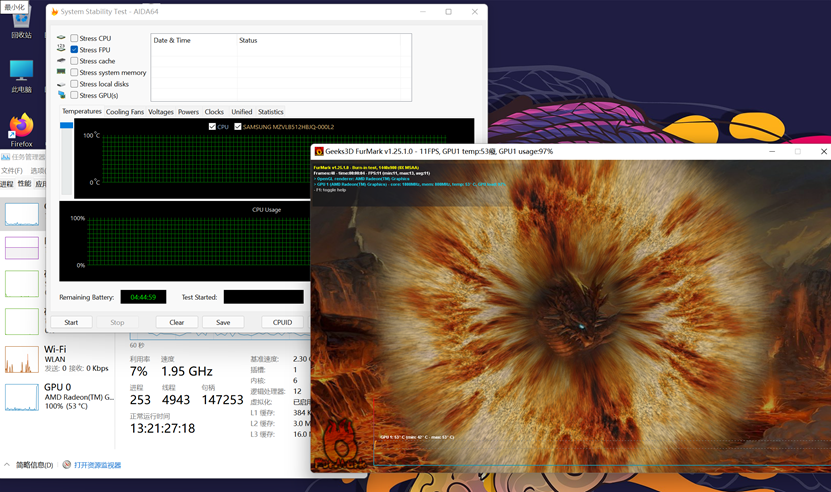The image size is (831, 492).
Task: Click the AIDA64 flame icon in title bar
Action: tap(55, 12)
